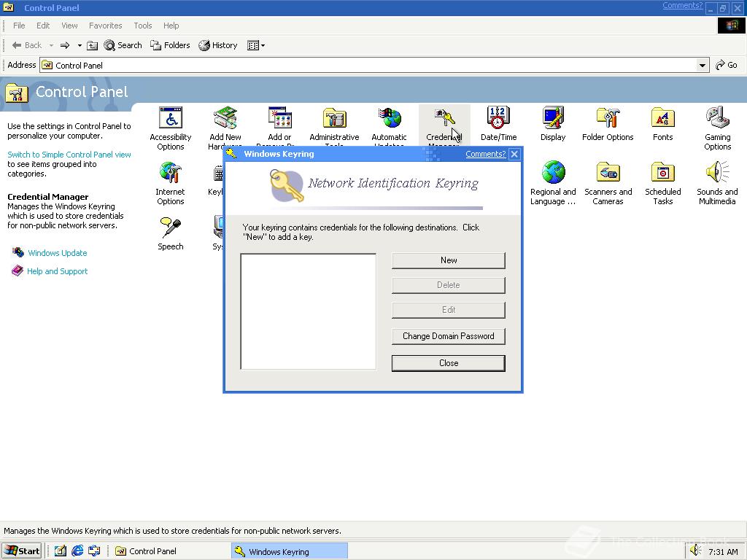Click the first quick launch notepad icon
Viewport: 747px width, 560px height.
point(60,551)
